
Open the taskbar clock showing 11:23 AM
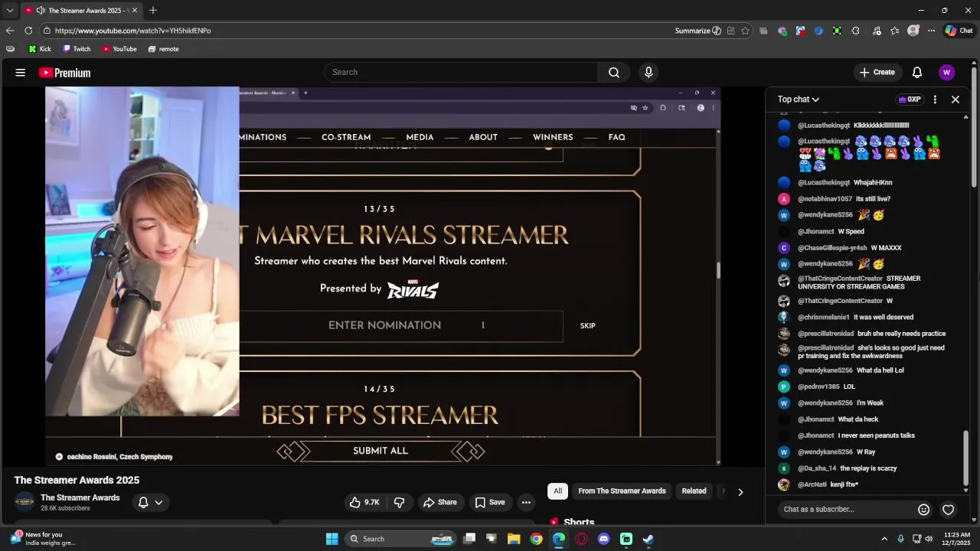point(957,539)
